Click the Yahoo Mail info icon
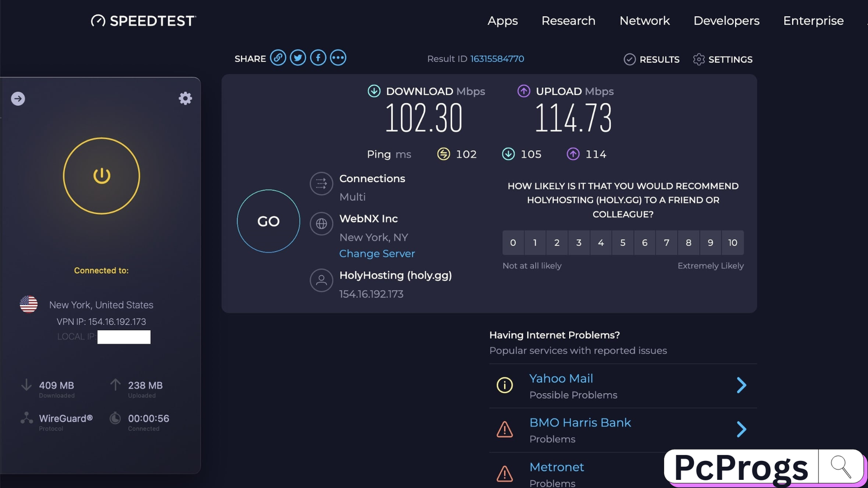The width and height of the screenshot is (868, 488). click(505, 385)
